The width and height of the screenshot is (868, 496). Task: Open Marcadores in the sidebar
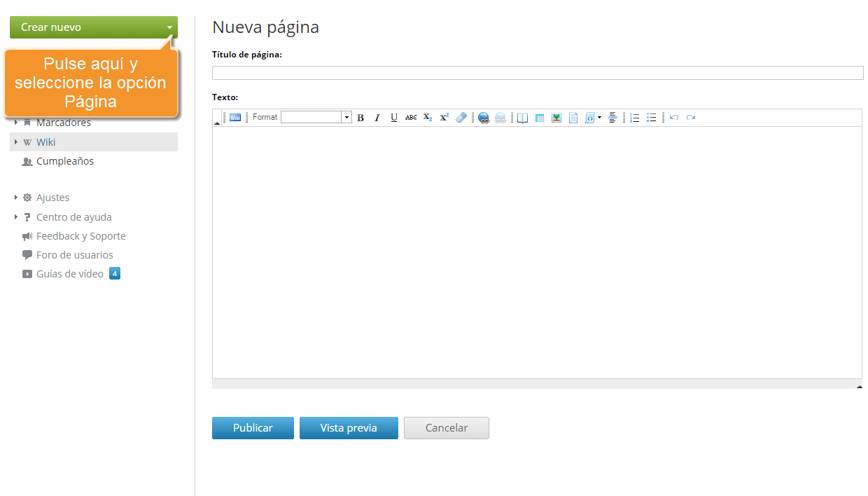64,123
